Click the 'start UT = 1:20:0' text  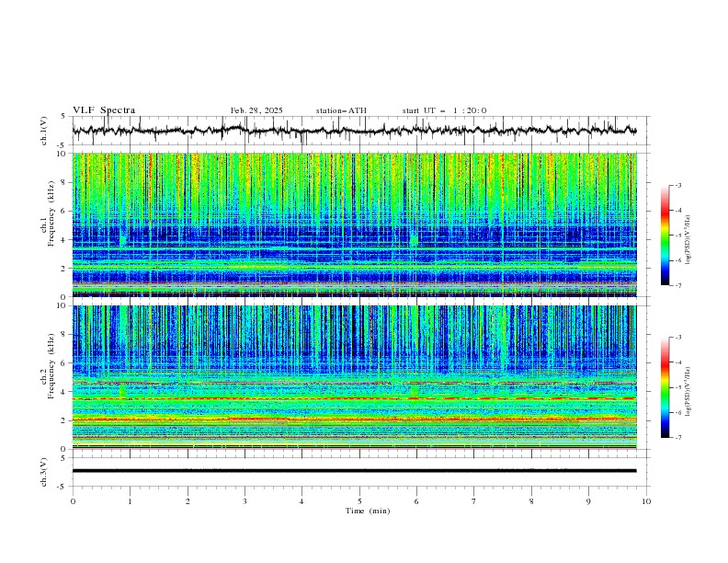pyautogui.click(x=444, y=110)
